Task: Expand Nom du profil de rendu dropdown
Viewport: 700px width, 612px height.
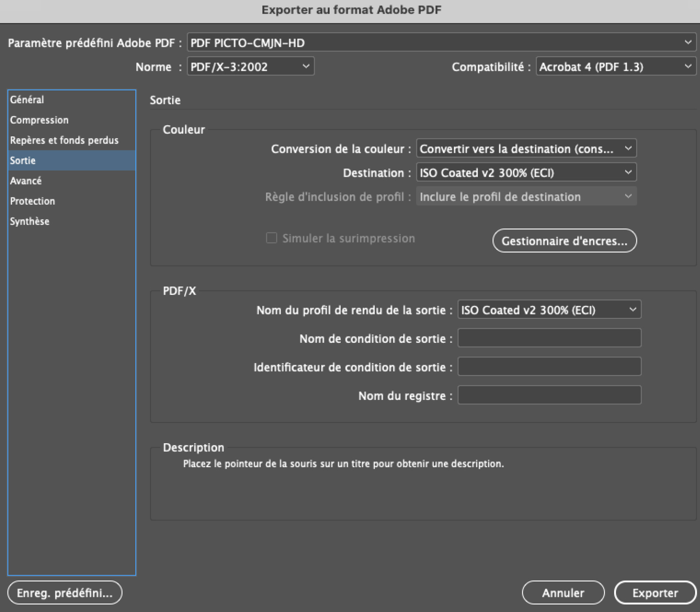Action: click(549, 310)
